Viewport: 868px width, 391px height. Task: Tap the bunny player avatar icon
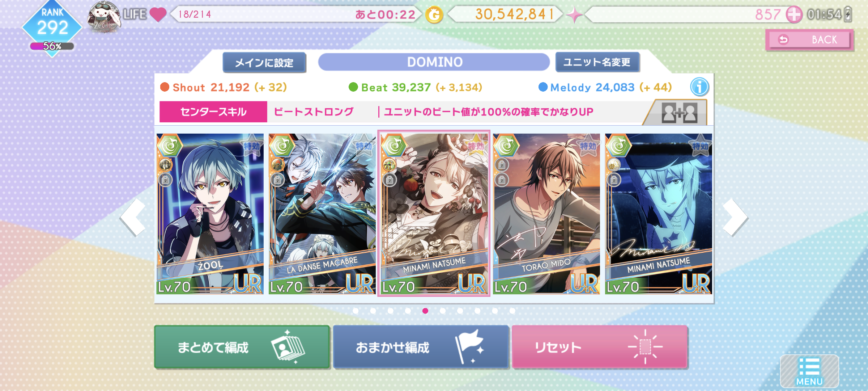[104, 17]
